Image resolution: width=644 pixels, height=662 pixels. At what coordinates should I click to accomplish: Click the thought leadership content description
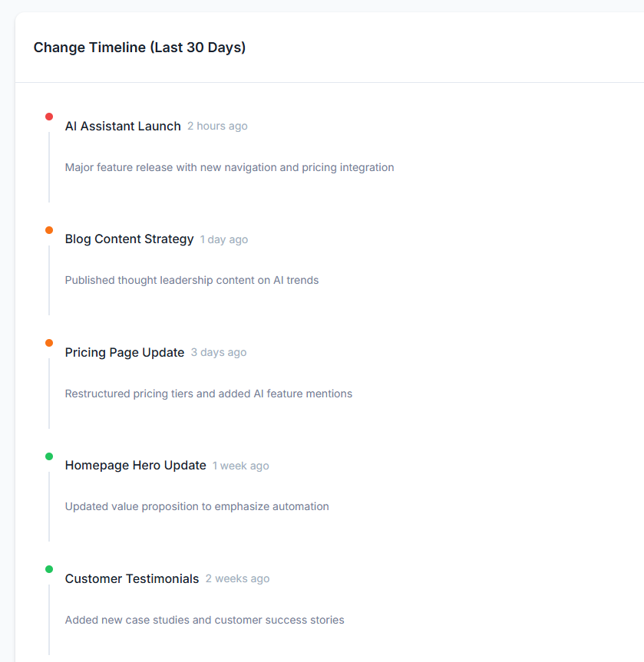192,280
